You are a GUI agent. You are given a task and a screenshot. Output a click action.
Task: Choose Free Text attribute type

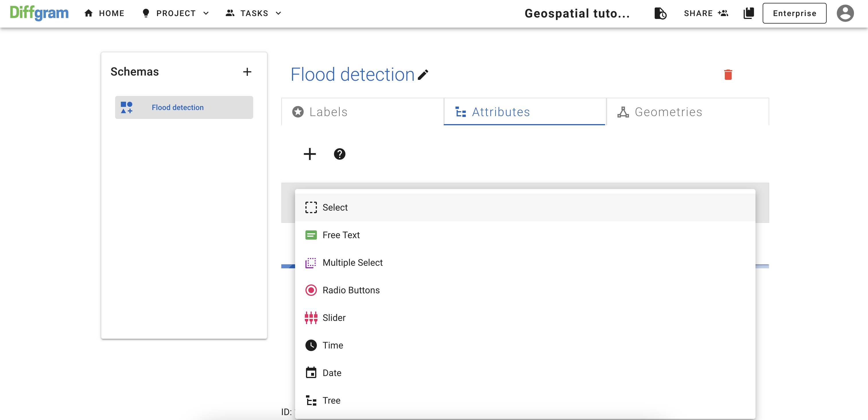pyautogui.click(x=525, y=235)
